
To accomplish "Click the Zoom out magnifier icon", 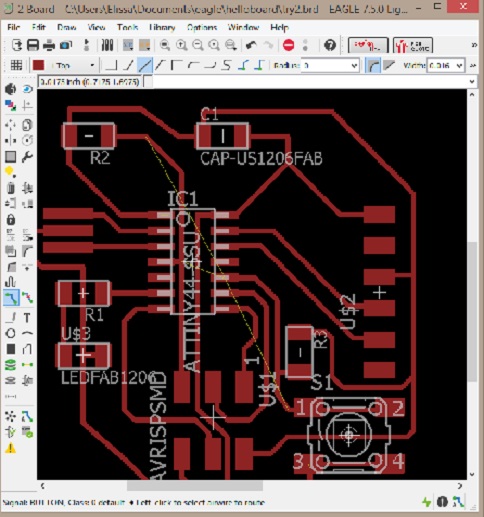I will 198,45.
